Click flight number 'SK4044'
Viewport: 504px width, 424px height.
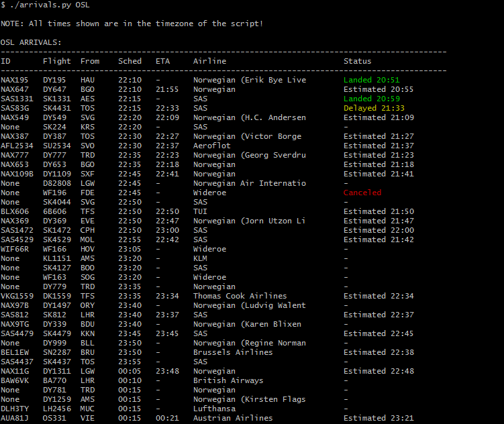[x=57, y=202]
